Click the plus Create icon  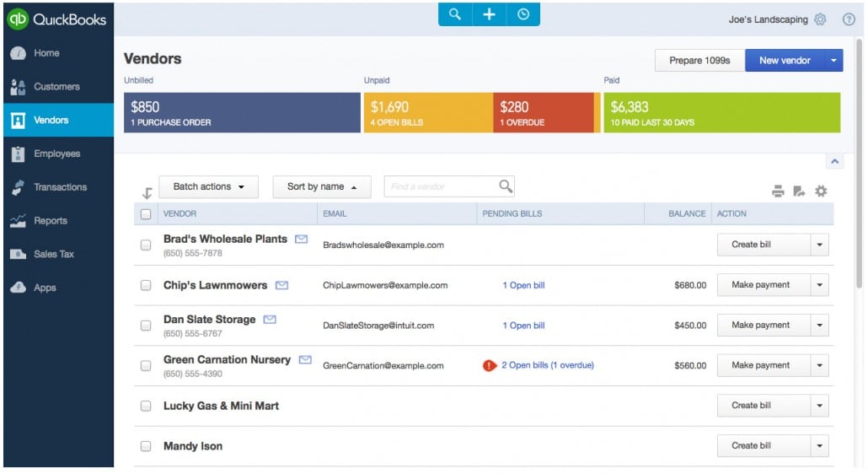click(x=490, y=14)
